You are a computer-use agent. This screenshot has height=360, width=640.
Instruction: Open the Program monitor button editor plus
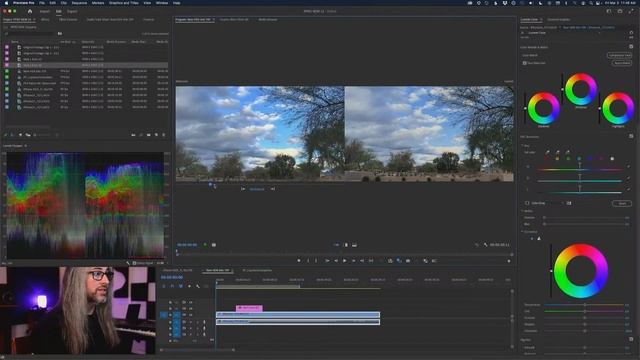click(x=509, y=261)
